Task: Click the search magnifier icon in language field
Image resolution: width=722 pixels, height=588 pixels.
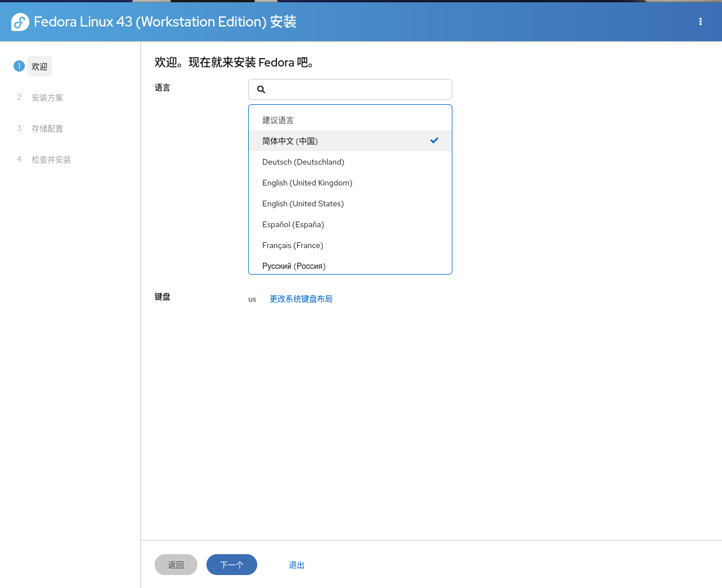Action: point(261,90)
